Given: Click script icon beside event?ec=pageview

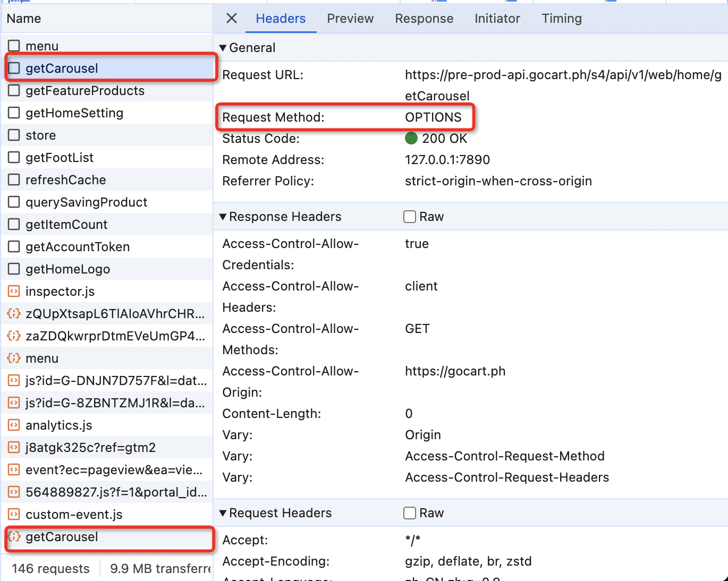Looking at the screenshot, I should pyautogui.click(x=14, y=470).
